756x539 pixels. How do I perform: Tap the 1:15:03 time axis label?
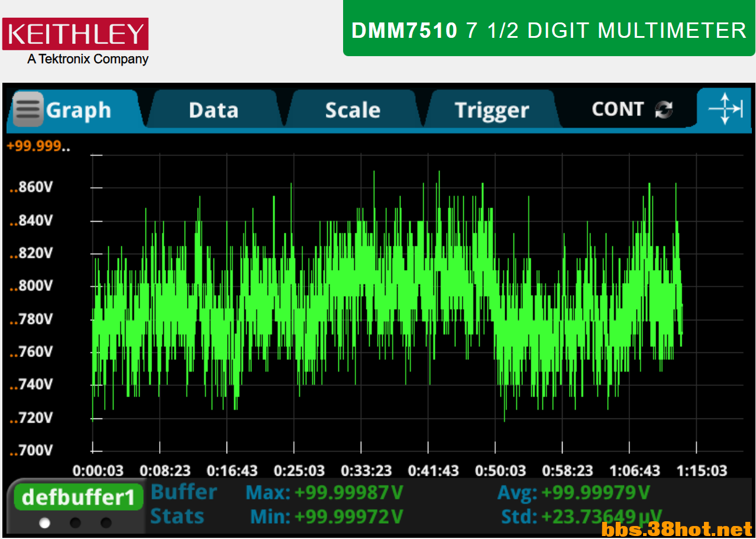702,470
